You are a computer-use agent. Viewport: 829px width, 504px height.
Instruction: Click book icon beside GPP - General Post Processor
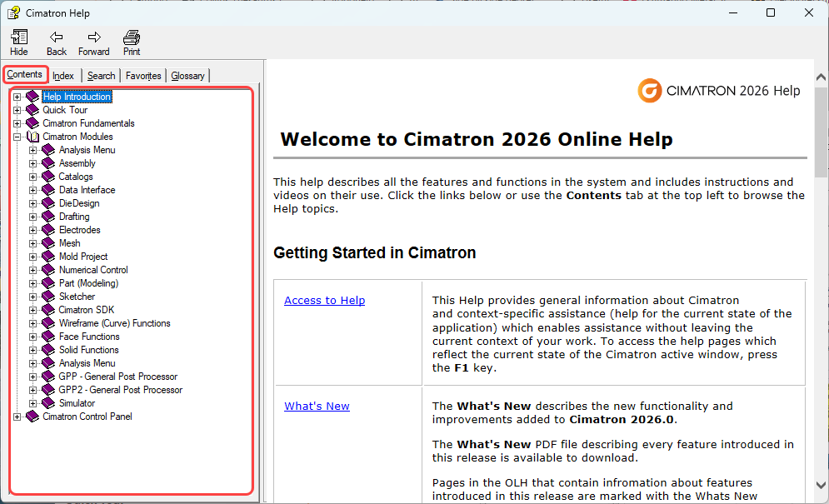(x=48, y=376)
